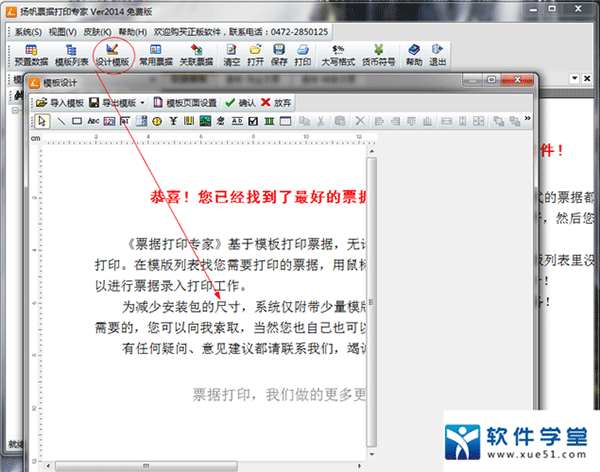
Task: Expand the 导出模板 dropdown arrow
Action: (142, 103)
